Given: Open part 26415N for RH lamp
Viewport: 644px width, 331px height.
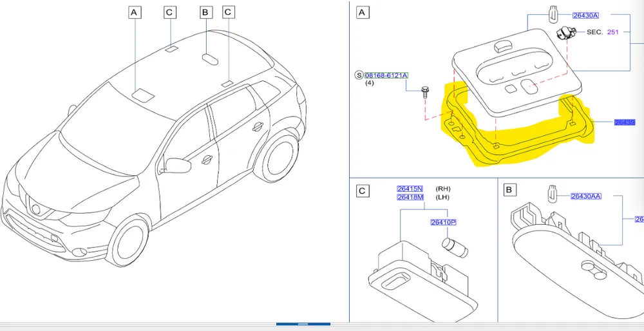Looking at the screenshot, I should point(410,189).
